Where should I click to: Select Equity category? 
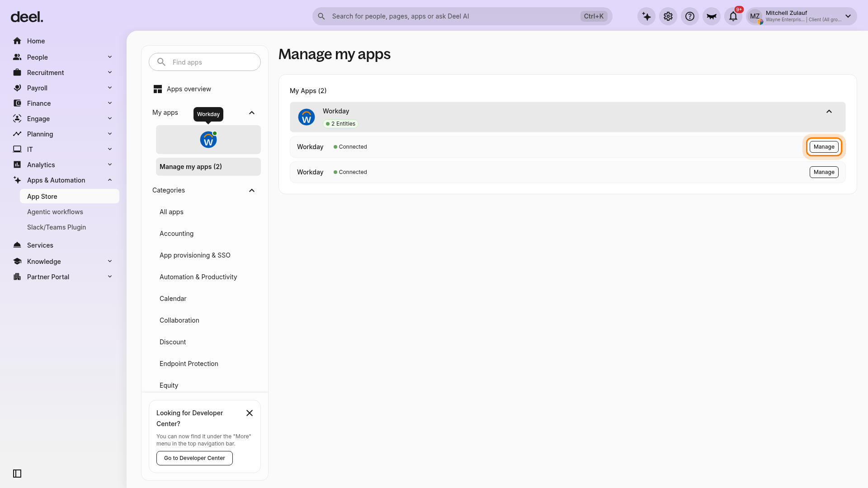pos(169,385)
